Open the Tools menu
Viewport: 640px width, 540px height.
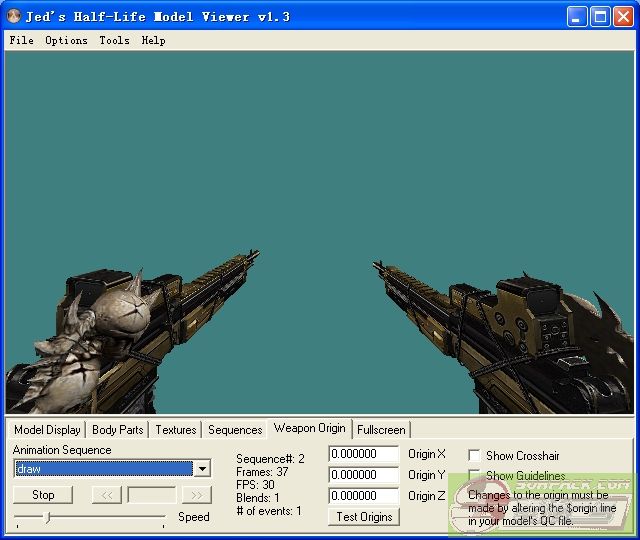[114, 41]
